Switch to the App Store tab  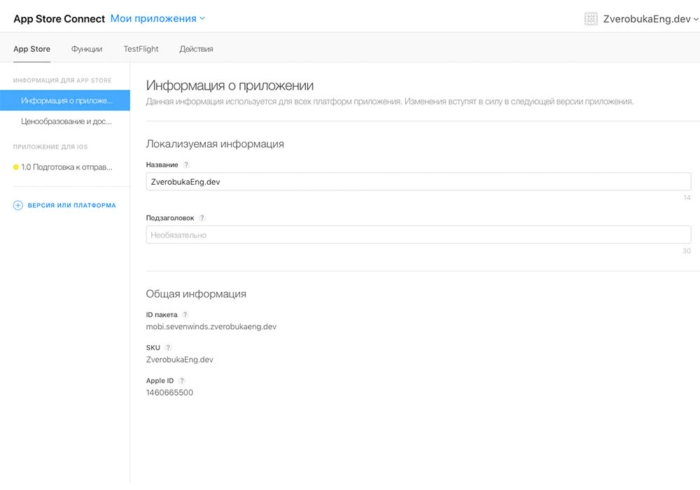coord(32,49)
